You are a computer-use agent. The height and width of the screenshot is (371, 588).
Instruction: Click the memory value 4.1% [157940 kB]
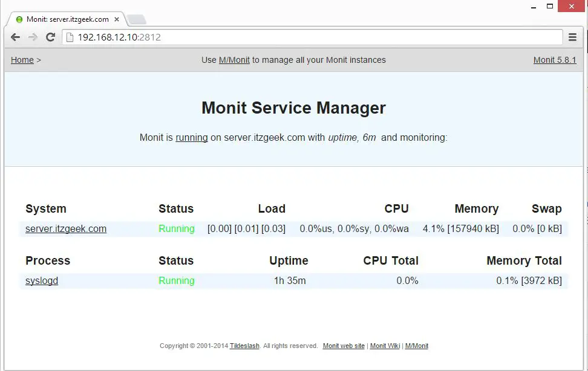[461, 228]
